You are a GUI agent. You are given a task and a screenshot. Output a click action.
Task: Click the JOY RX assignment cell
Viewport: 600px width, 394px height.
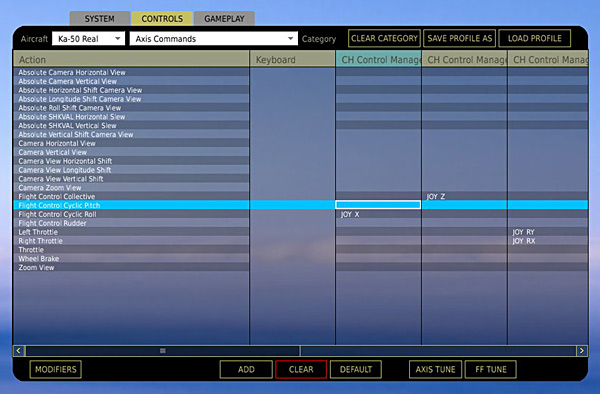click(x=548, y=241)
